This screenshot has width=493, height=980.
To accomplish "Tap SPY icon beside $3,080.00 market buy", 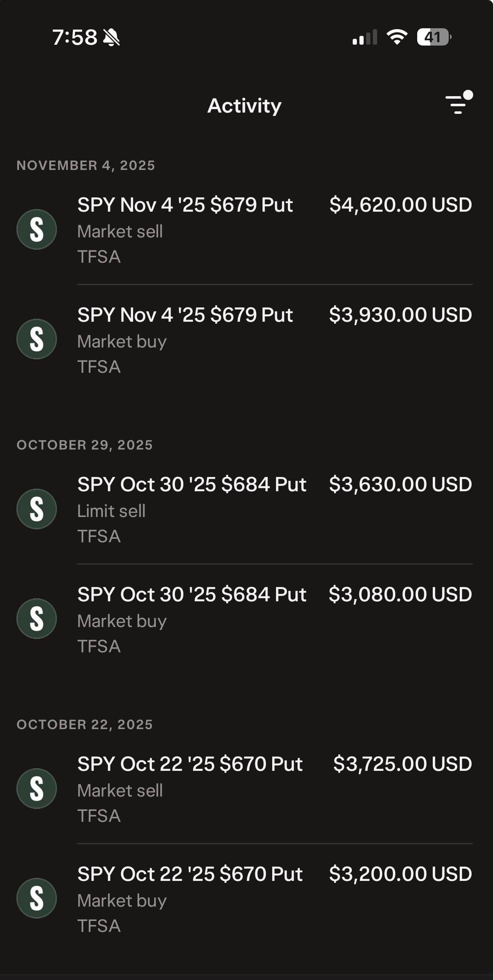I will [x=37, y=619].
